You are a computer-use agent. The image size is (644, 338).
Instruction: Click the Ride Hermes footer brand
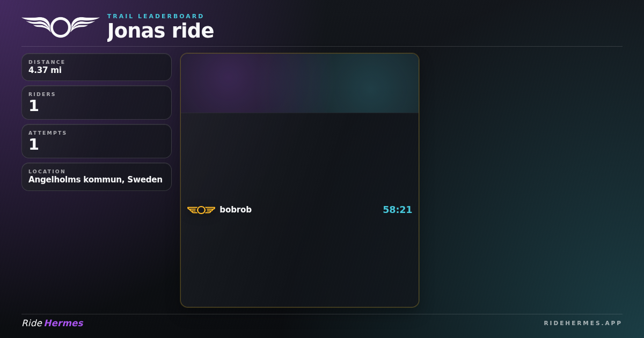pos(53,323)
